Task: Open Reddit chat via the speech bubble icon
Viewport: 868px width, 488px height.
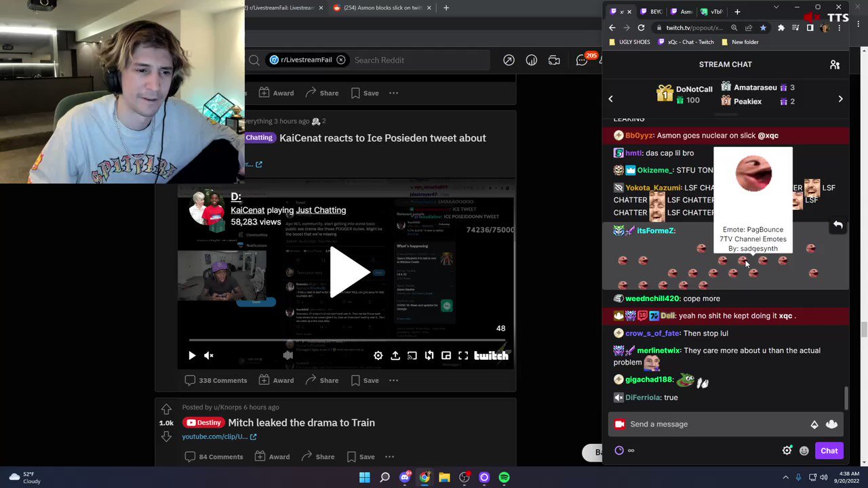Action: coord(581,60)
